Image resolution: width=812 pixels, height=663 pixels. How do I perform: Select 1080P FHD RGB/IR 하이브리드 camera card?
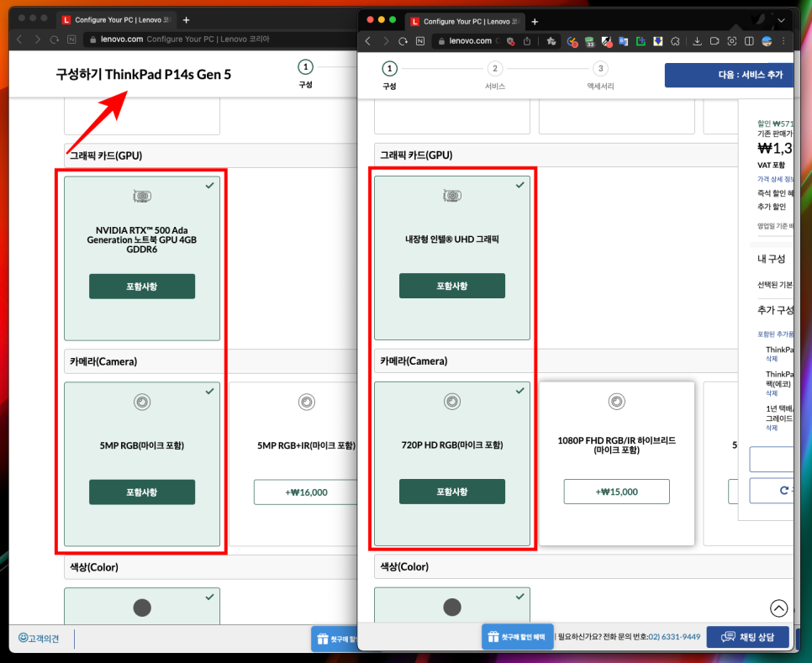click(x=616, y=463)
